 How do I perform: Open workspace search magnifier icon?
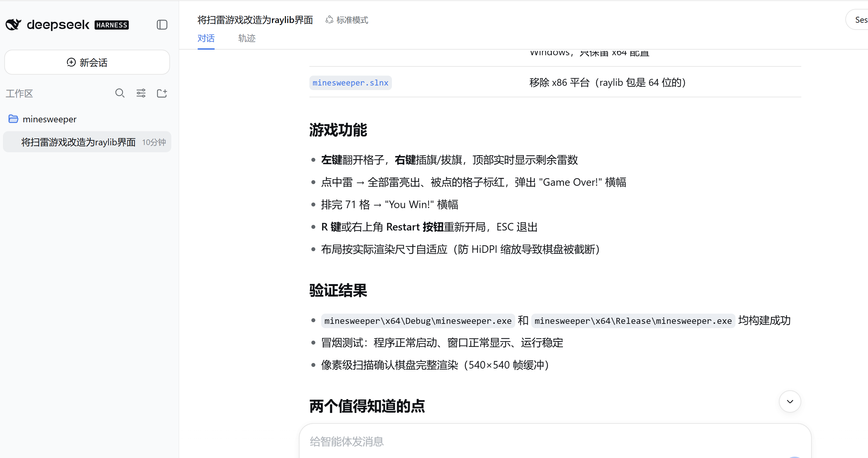click(x=120, y=93)
